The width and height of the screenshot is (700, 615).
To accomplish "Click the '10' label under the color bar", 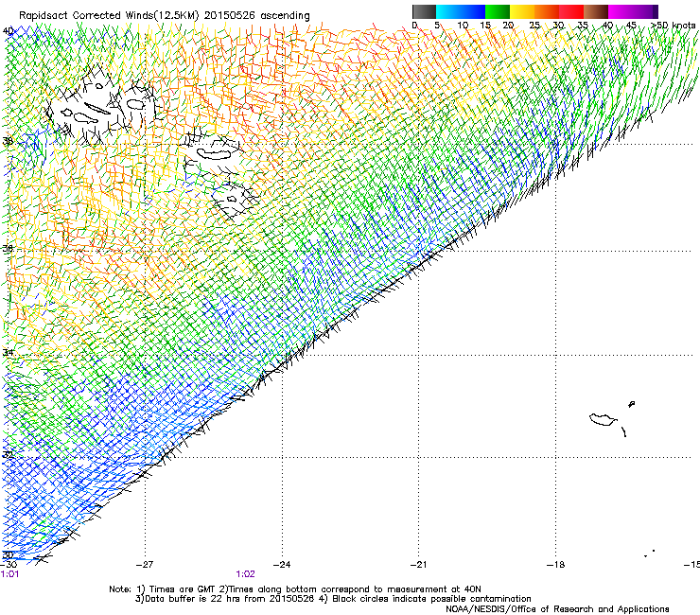I will click(x=463, y=25).
